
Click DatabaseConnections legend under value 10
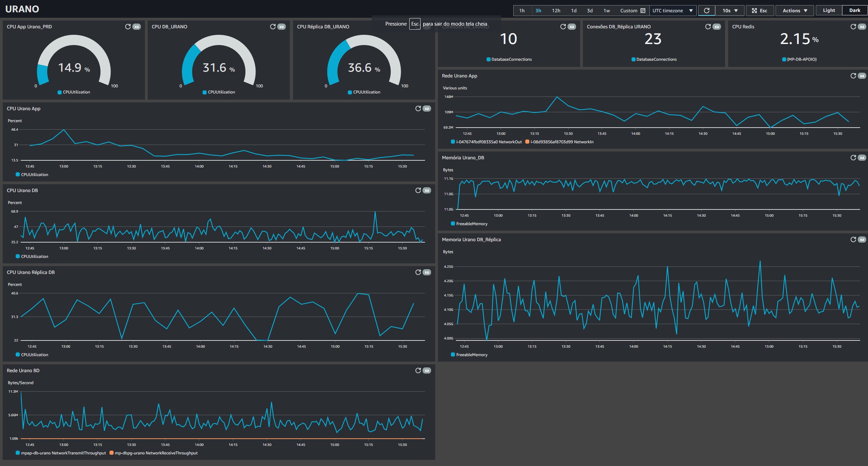click(x=509, y=59)
